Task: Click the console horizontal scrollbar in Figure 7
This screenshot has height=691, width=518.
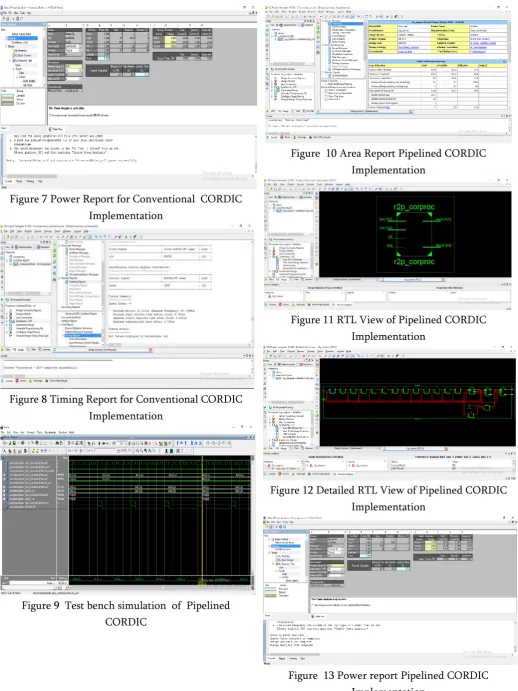Action: coord(31,176)
